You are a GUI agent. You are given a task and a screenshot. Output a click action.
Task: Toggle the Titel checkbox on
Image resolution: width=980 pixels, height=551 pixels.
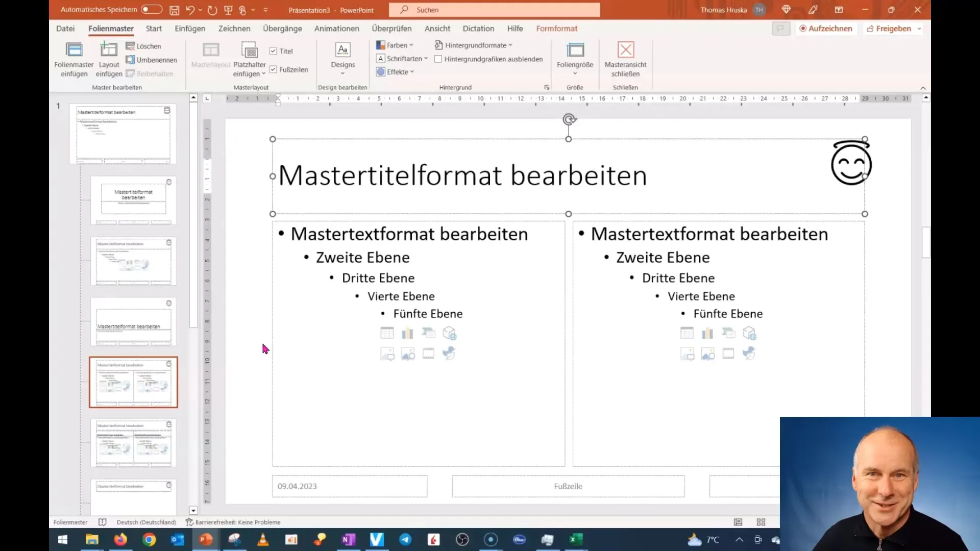pos(273,51)
